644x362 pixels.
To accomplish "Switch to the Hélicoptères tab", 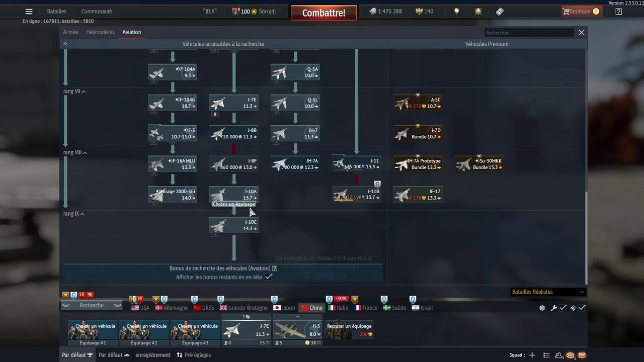I will [x=100, y=32].
